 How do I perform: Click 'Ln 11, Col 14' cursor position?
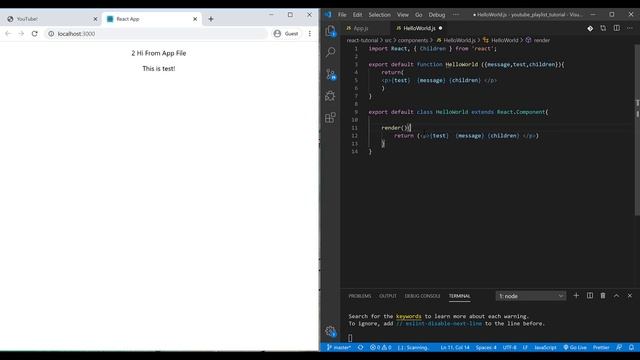455,347
